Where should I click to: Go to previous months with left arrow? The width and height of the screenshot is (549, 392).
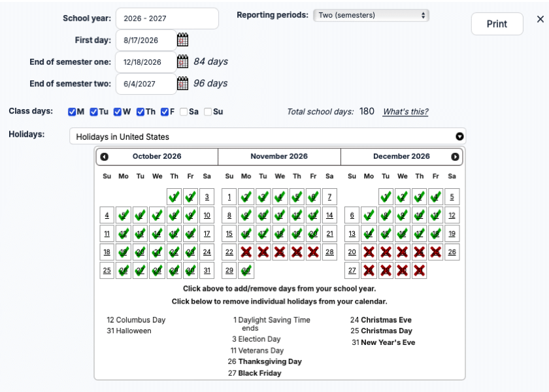click(105, 157)
